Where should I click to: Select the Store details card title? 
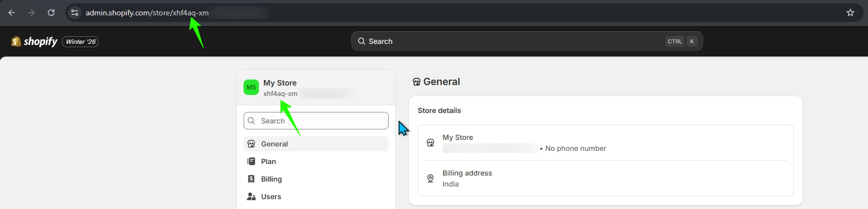(x=439, y=110)
